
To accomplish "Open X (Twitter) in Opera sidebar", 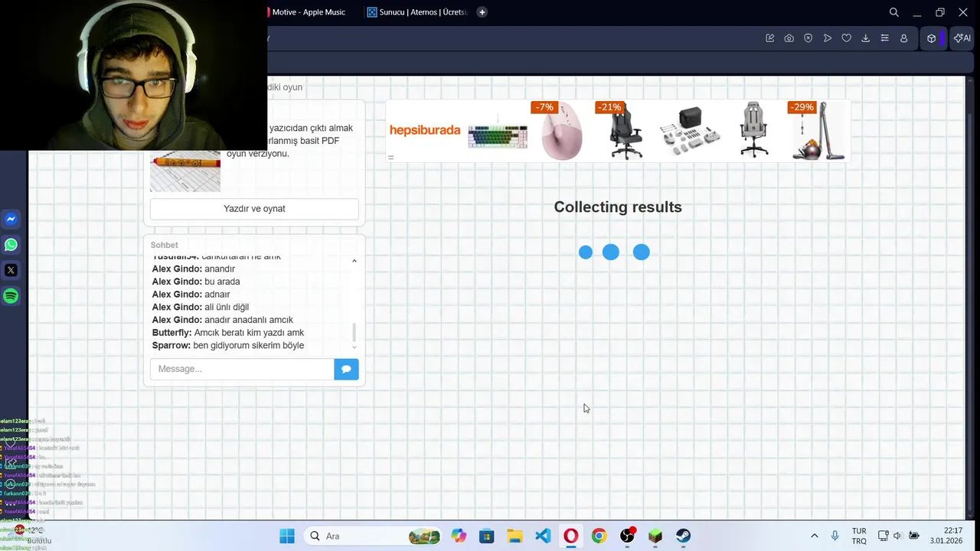I will pyautogui.click(x=11, y=270).
